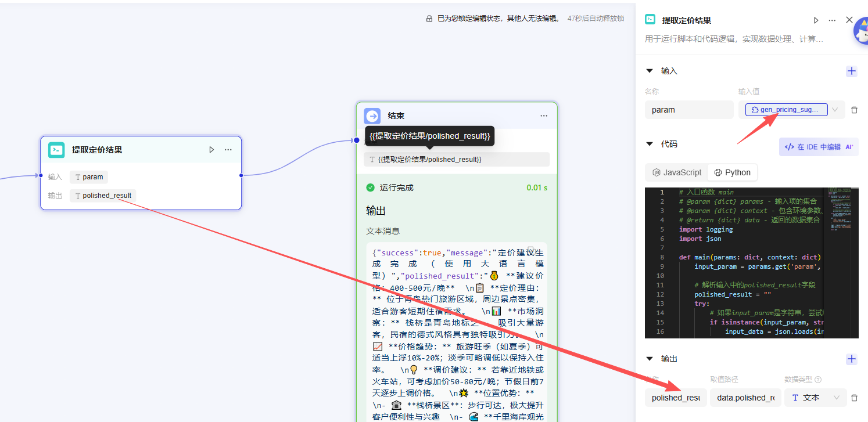This screenshot has height=422, width=868.
Task: Click the param tag on canvas node
Action: click(89, 177)
